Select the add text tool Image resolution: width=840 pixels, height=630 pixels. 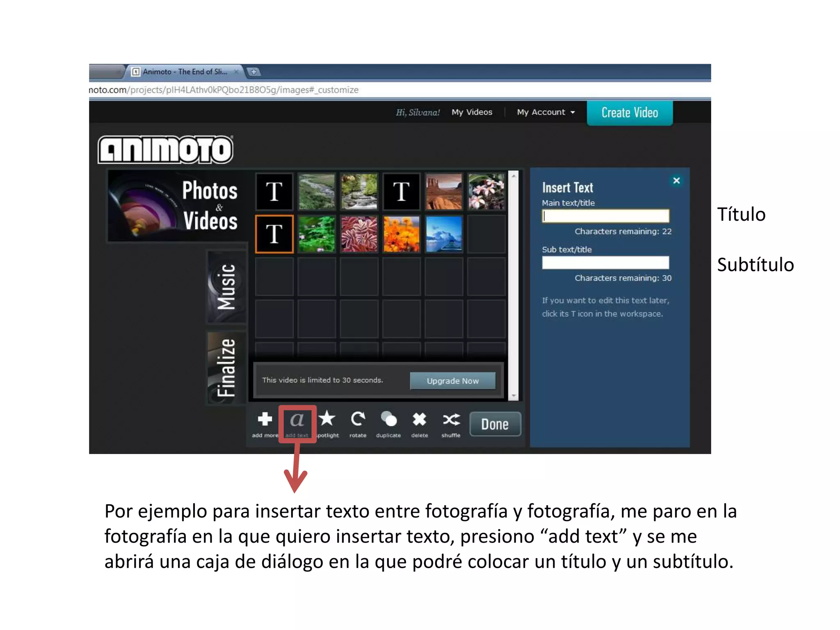click(297, 424)
